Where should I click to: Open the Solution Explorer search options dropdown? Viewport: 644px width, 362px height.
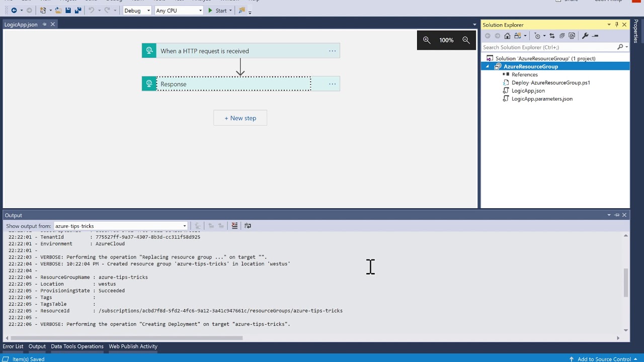coord(626,47)
